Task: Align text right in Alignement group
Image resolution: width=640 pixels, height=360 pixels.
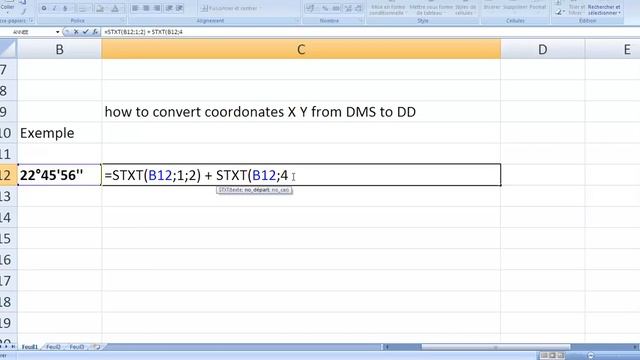Action: 157,8
